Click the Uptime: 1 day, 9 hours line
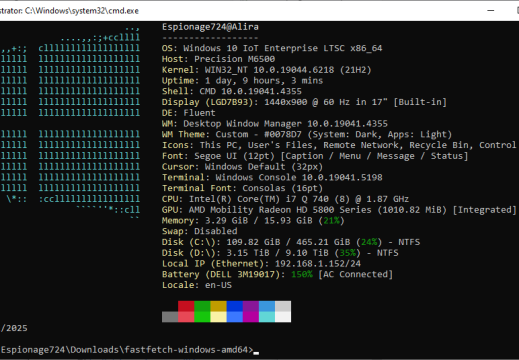Viewport: 519px width, 360px height. point(242,81)
